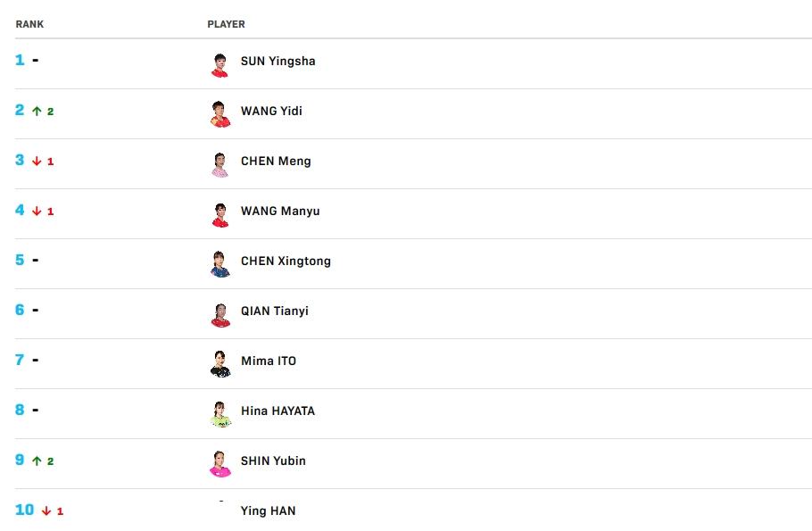Open the Ying HAN player link
812x531 pixels.
point(268,511)
